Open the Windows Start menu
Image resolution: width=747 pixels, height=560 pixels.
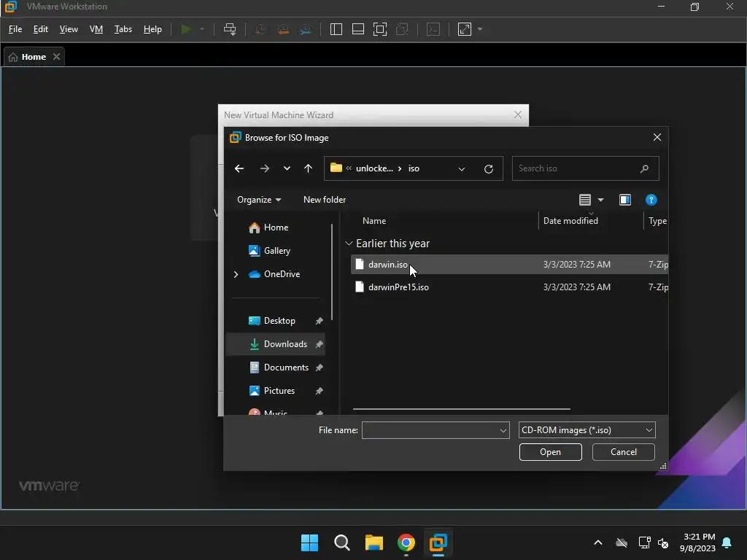(x=309, y=542)
